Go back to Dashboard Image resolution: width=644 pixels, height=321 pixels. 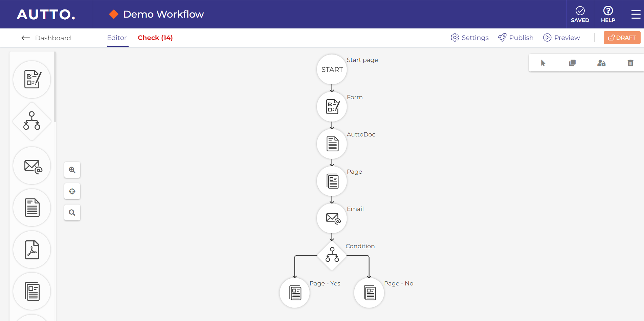coord(46,38)
